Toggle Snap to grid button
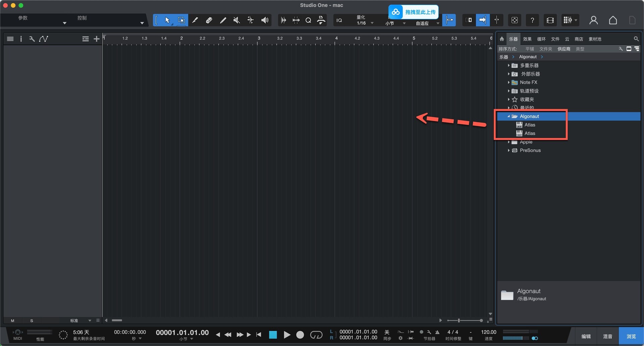This screenshot has height=346, width=644. (x=449, y=20)
